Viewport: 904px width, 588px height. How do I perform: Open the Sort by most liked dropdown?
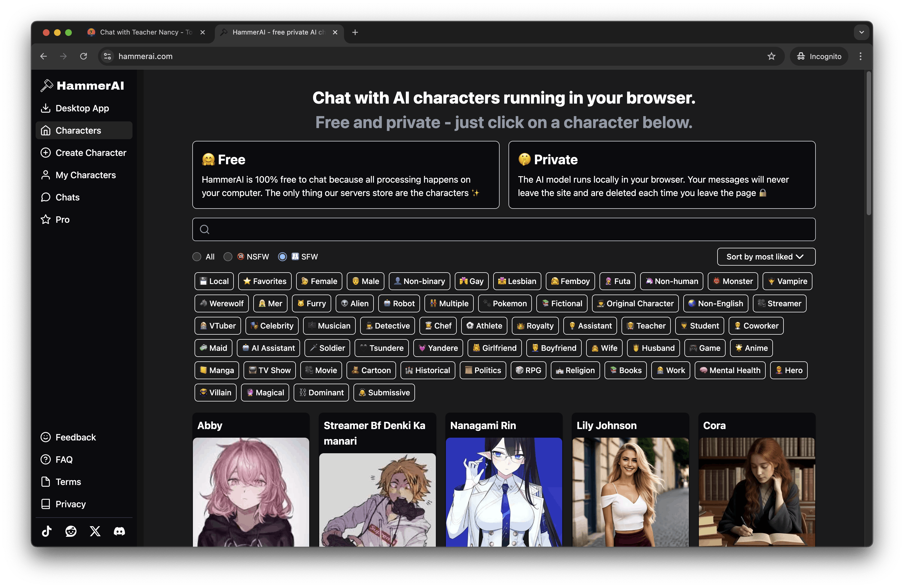click(x=765, y=257)
